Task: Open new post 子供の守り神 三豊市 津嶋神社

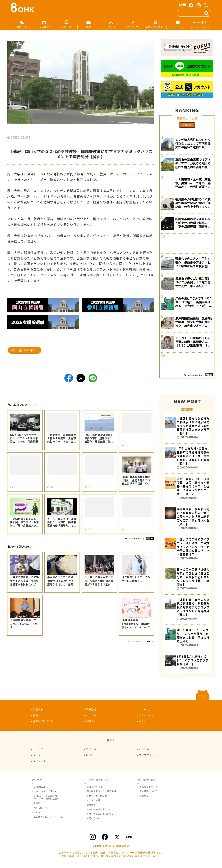Action: [x=187, y=458]
